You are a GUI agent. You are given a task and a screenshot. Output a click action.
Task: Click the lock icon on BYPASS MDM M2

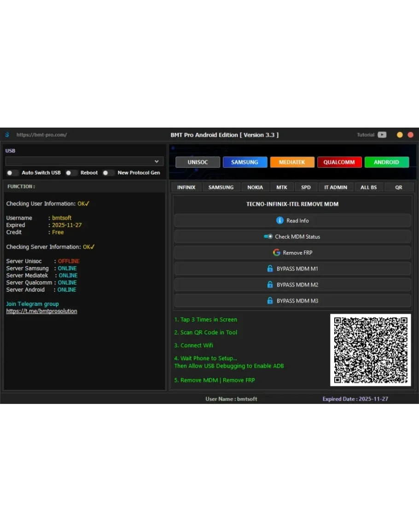(x=270, y=285)
